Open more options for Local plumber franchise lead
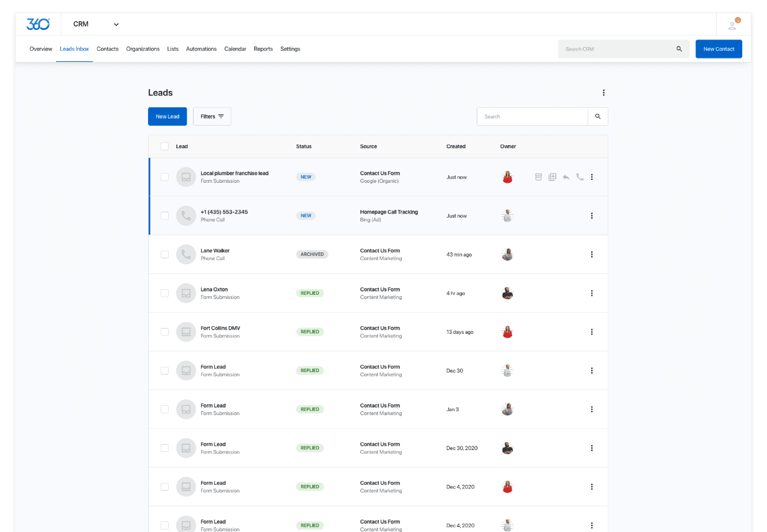The image size is (767, 532). [592, 177]
